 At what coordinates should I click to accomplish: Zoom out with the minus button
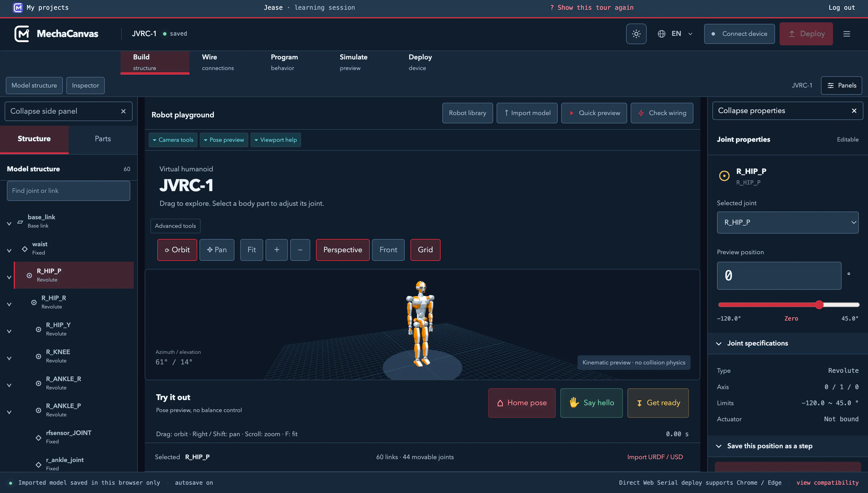pyautogui.click(x=300, y=250)
